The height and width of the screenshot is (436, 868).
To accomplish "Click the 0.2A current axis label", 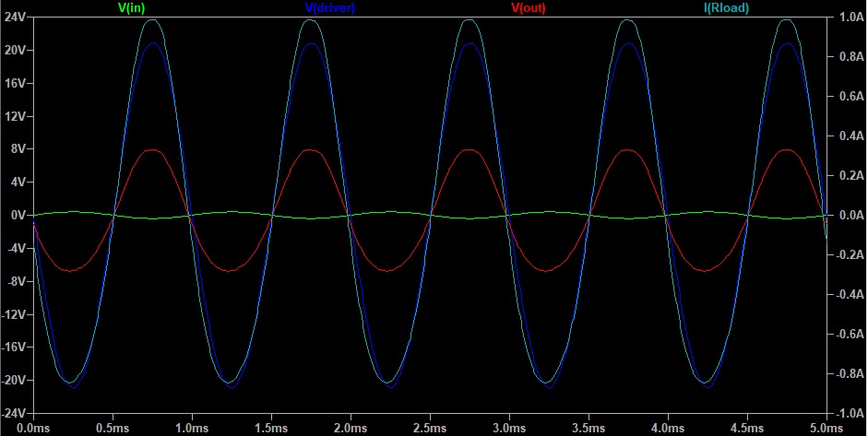I will [x=850, y=175].
